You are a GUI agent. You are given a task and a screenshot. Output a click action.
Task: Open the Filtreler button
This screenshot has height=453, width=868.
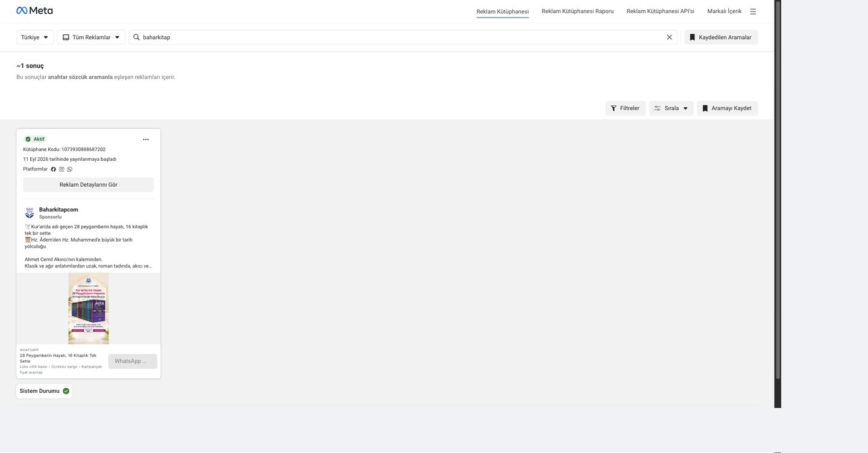click(x=625, y=108)
